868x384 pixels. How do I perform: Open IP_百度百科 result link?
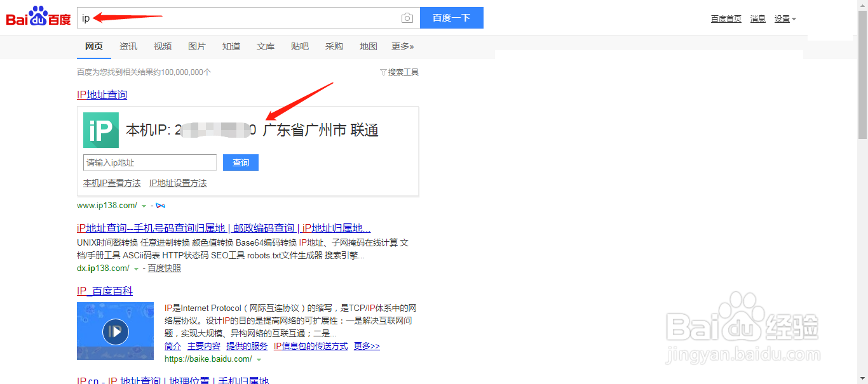[105, 291]
